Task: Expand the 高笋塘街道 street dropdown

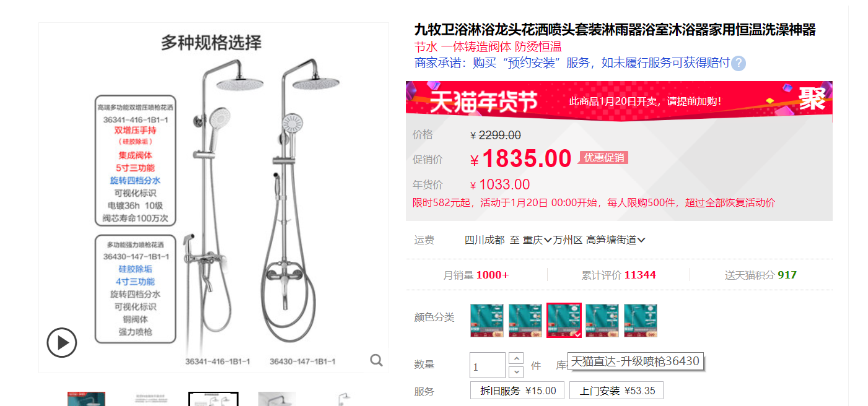Action: click(x=615, y=240)
